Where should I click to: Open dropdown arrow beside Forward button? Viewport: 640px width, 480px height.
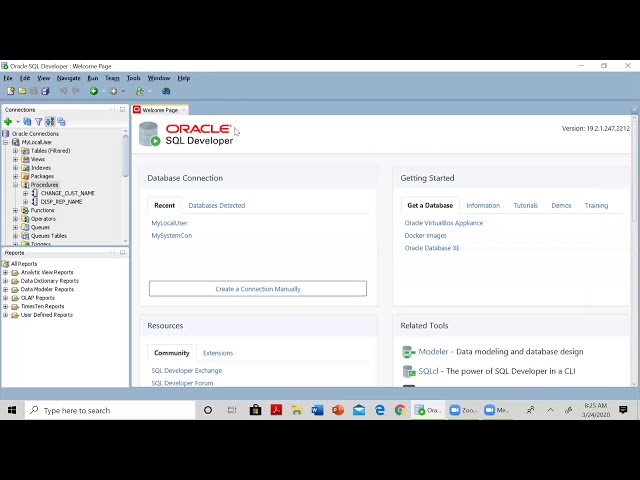tap(123, 91)
